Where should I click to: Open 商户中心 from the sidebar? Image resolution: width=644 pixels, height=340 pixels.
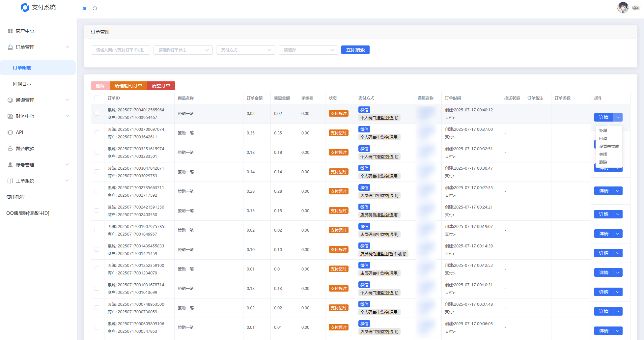pyautogui.click(x=25, y=31)
